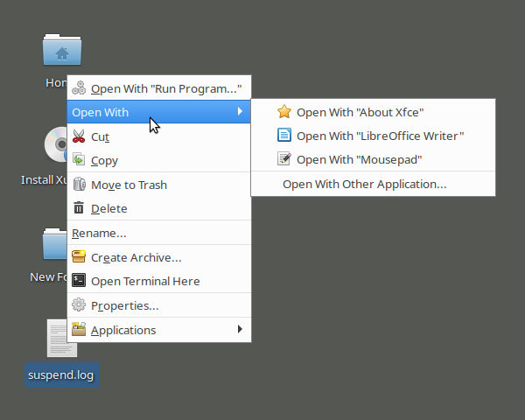Click the trash can icon for Delete
This screenshot has height=420, width=525.
(79, 208)
